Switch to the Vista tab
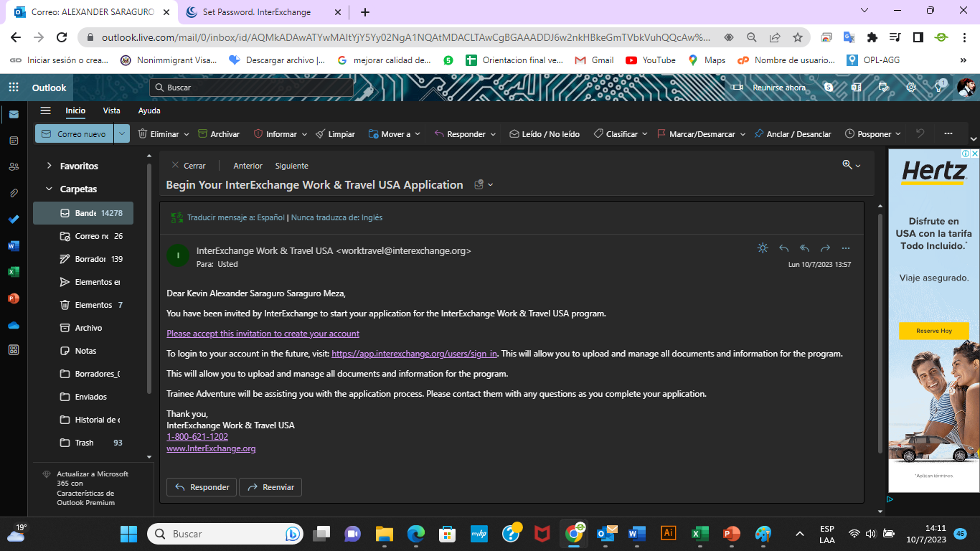 (111, 110)
